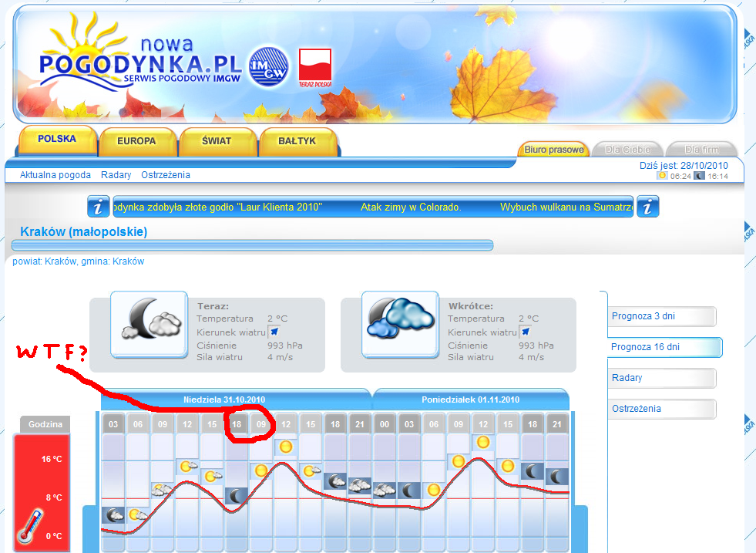The image size is (756, 553).
Task: Open the Biuro prasowe tab
Action: tap(554, 150)
